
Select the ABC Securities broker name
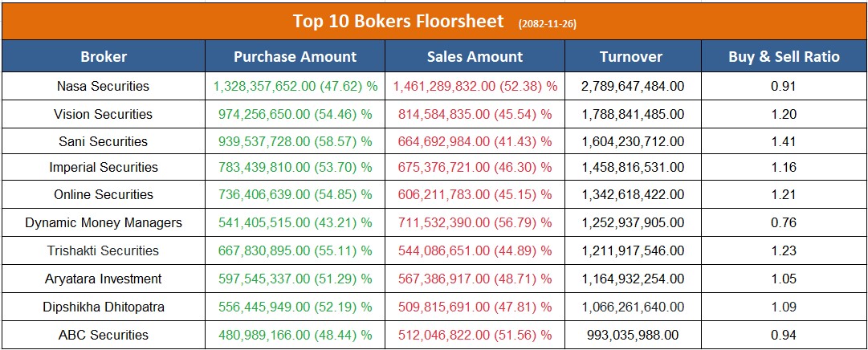pyautogui.click(x=103, y=335)
